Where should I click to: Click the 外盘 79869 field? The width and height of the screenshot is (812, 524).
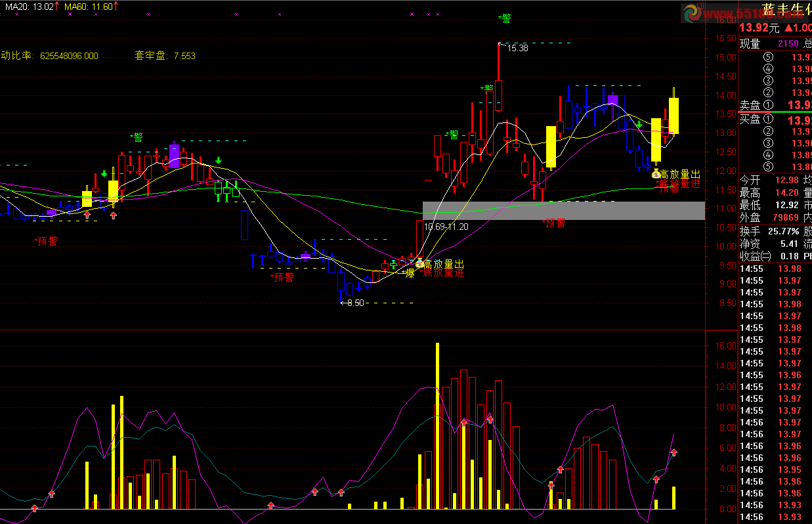769,217
